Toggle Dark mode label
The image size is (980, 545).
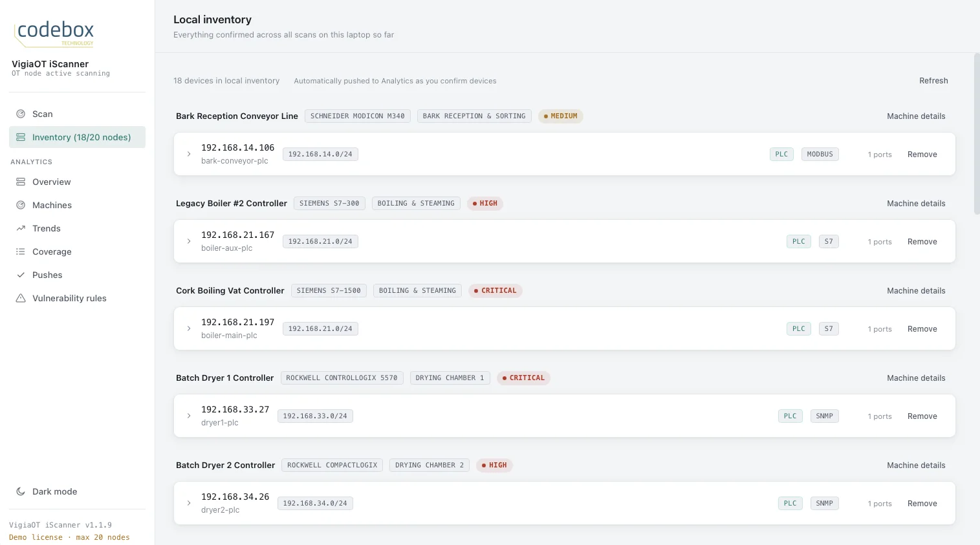(55, 491)
